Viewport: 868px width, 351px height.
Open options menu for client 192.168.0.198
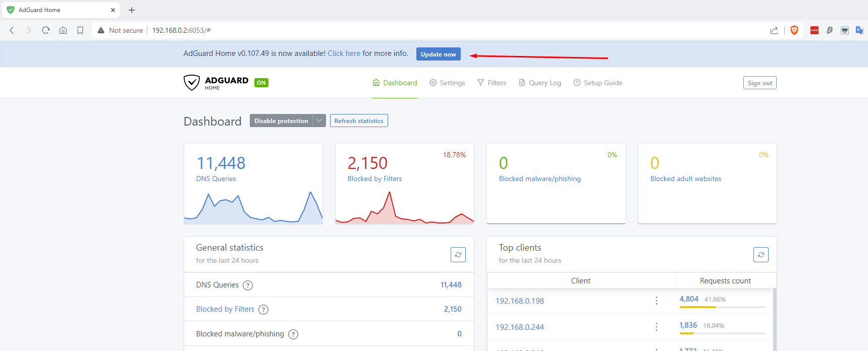[x=657, y=301]
